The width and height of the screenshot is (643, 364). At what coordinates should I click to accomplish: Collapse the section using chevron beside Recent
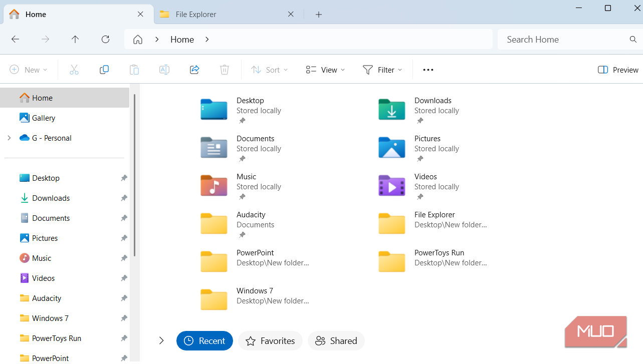coord(161,341)
